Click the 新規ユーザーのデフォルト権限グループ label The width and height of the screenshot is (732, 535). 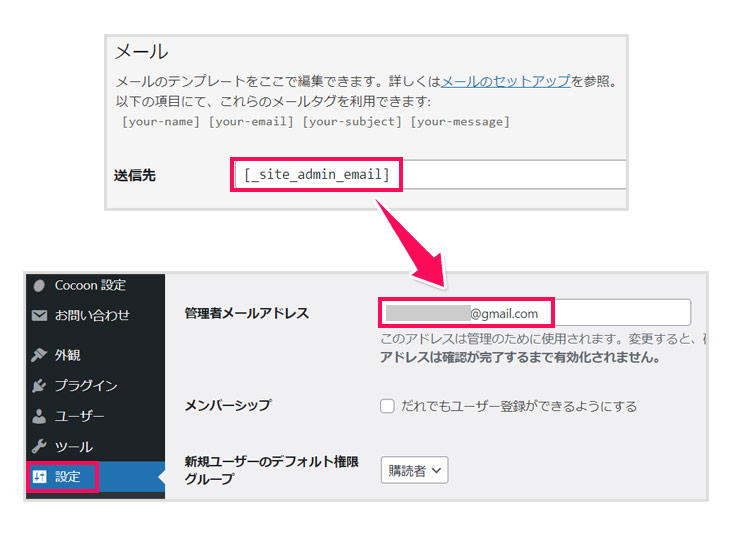[x=271, y=470]
